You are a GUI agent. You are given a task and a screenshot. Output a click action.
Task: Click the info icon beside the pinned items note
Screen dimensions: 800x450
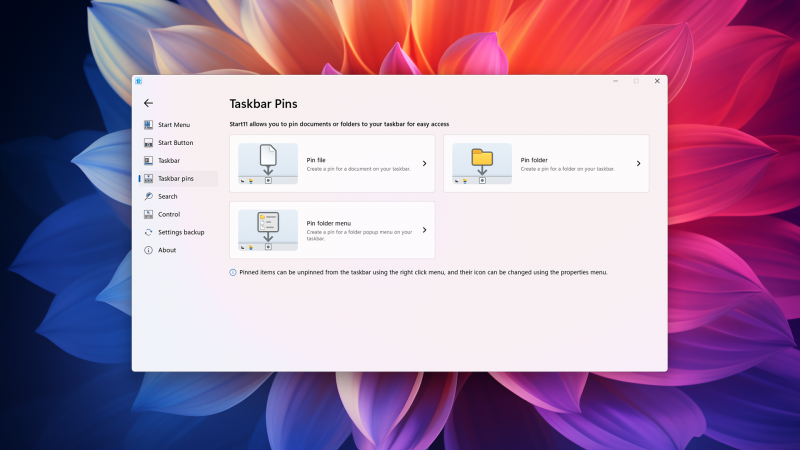click(233, 272)
